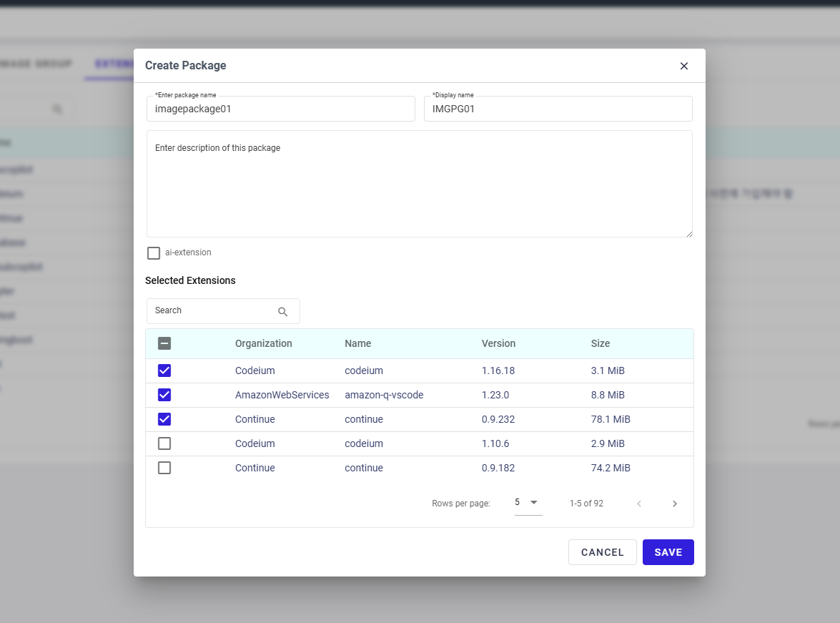Click the 8.8 MiB size cell
Viewport: 840px width, 623px height.
click(608, 395)
